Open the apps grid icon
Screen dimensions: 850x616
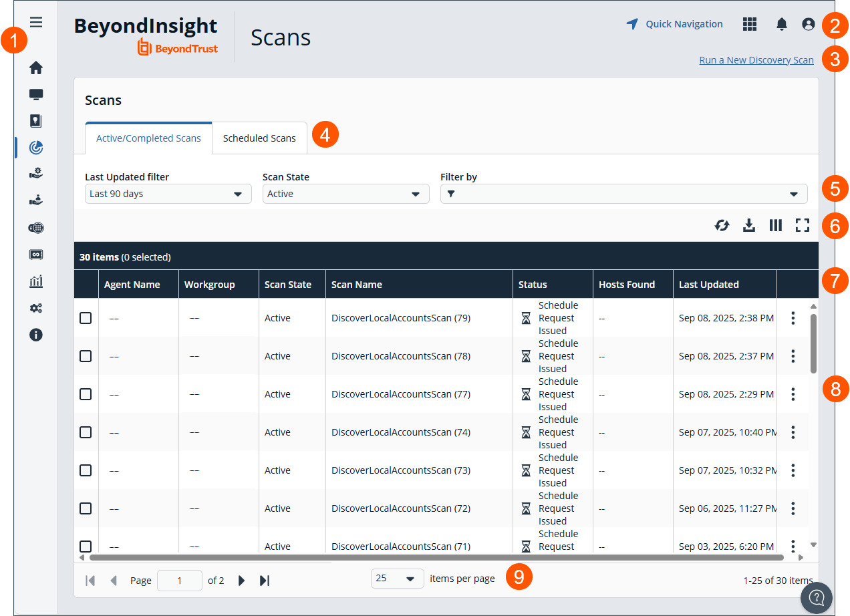coord(750,24)
